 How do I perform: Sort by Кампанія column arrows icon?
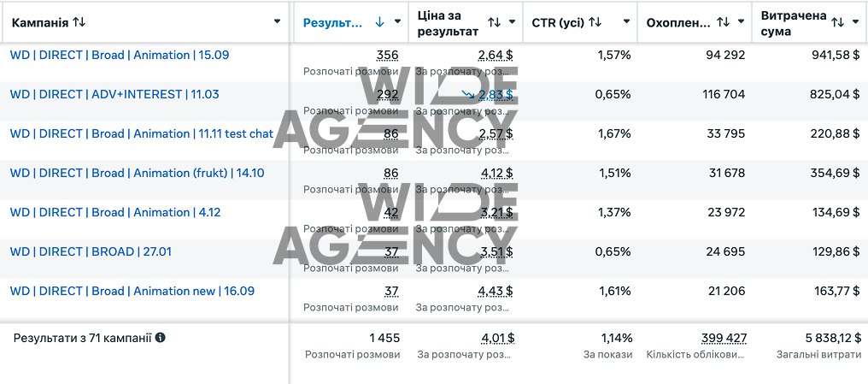(x=79, y=23)
